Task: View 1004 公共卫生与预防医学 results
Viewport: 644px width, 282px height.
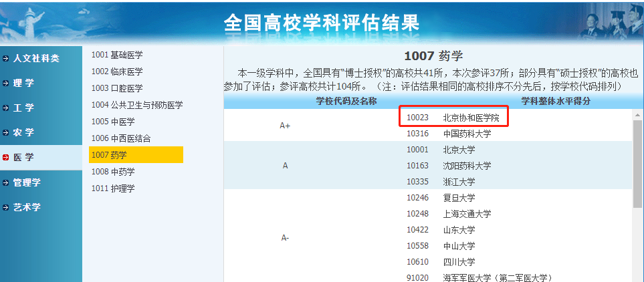Action: (x=136, y=105)
